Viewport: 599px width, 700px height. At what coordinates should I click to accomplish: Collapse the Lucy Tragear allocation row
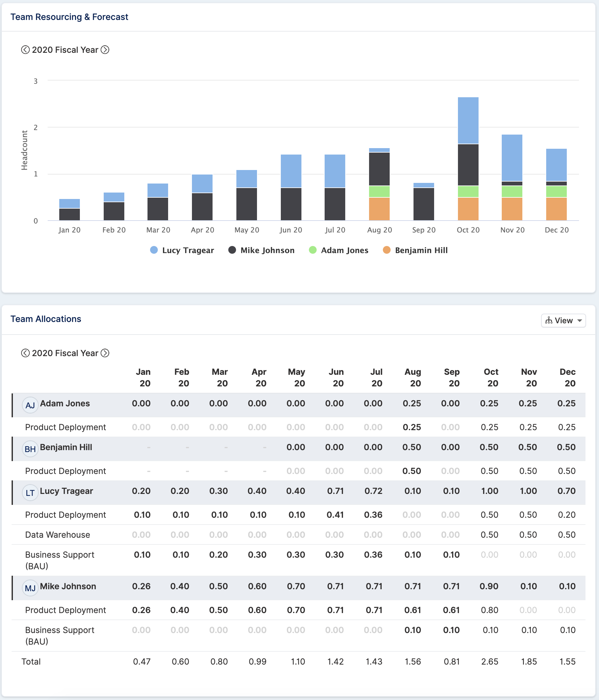[299, 493]
